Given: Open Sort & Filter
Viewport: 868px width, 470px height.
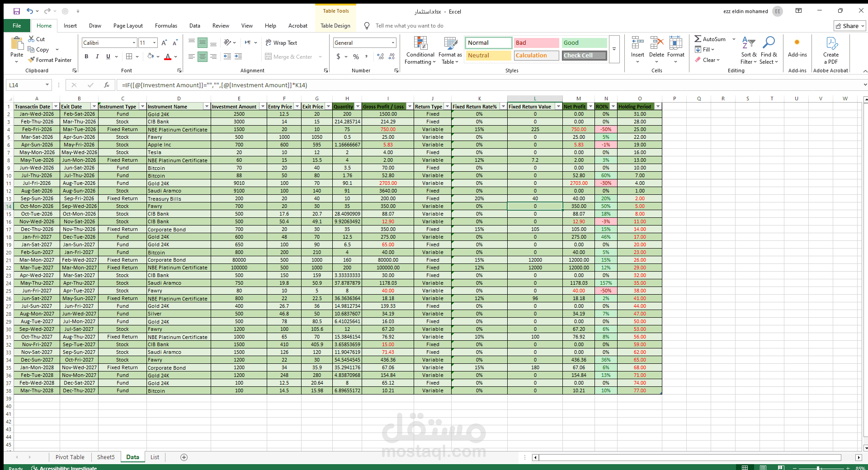Looking at the screenshot, I should pyautogui.click(x=748, y=50).
